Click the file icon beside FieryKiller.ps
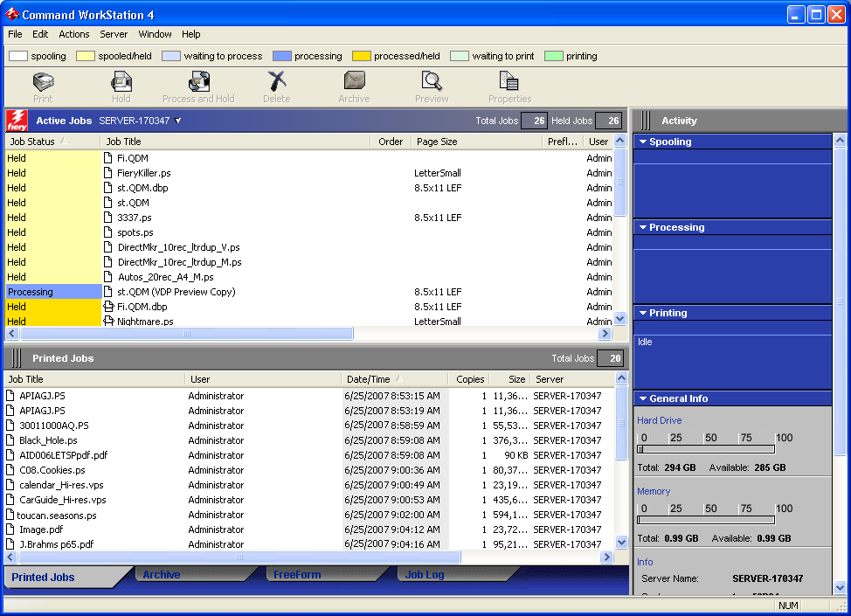The width and height of the screenshot is (851, 616). click(x=108, y=173)
